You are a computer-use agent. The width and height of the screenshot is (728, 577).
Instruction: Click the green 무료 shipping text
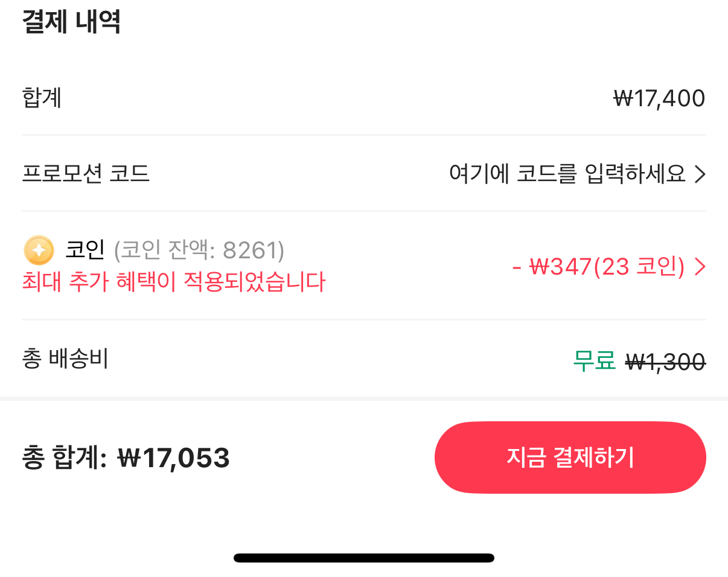[x=594, y=362]
